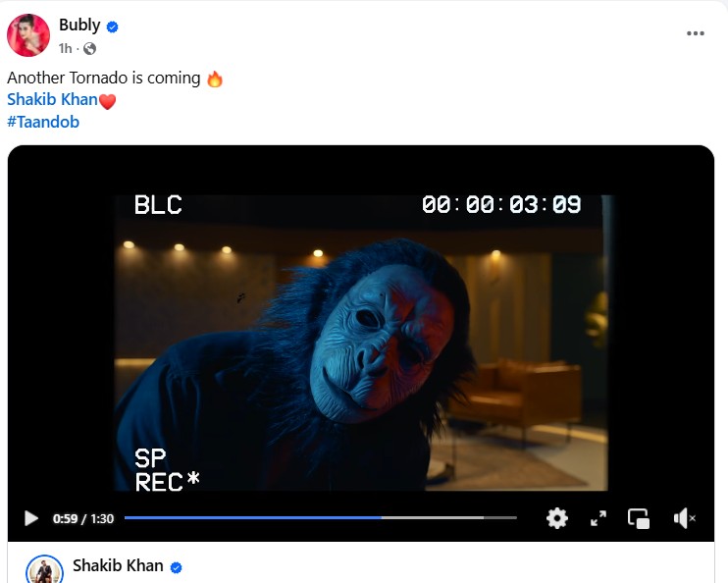
Task: Click Bubly's profile picture
Action: point(28,35)
